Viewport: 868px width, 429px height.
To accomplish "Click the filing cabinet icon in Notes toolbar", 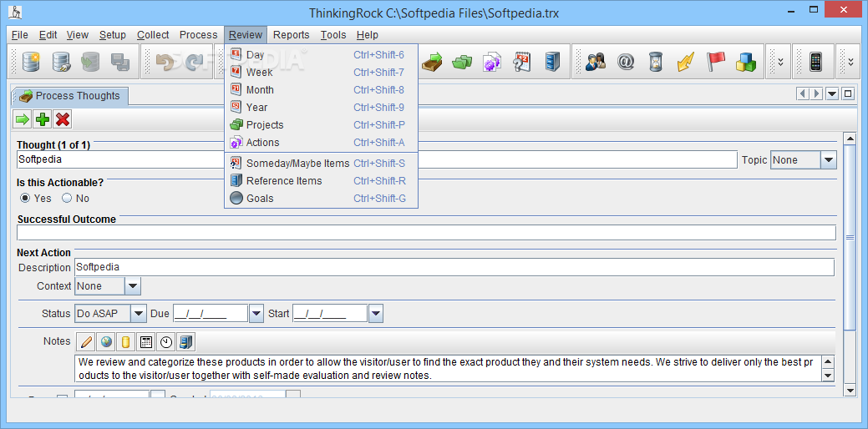I will pos(186,342).
